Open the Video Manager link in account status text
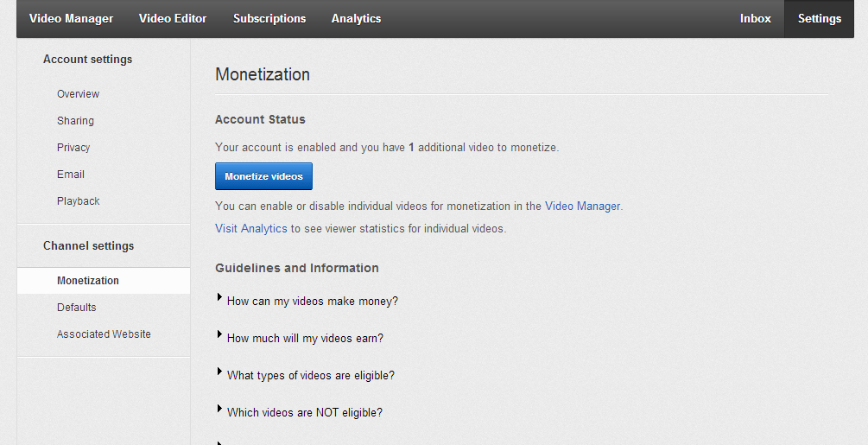Image resolution: width=868 pixels, height=445 pixels. tap(582, 207)
